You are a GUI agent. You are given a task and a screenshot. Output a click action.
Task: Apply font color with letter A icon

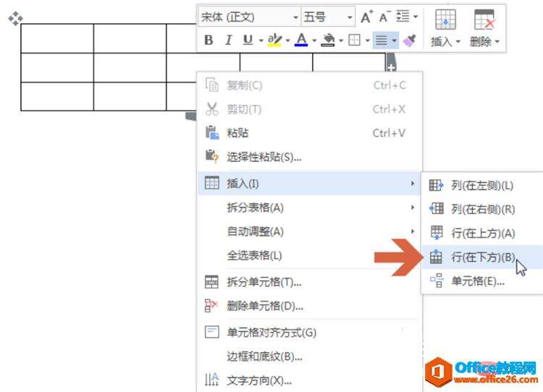tap(301, 40)
